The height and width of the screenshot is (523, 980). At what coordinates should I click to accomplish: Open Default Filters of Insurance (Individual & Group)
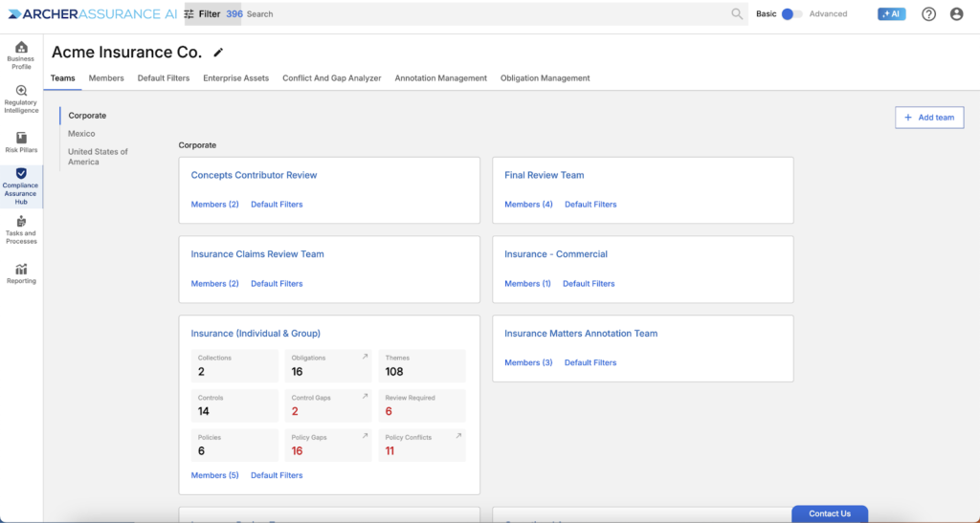[277, 475]
